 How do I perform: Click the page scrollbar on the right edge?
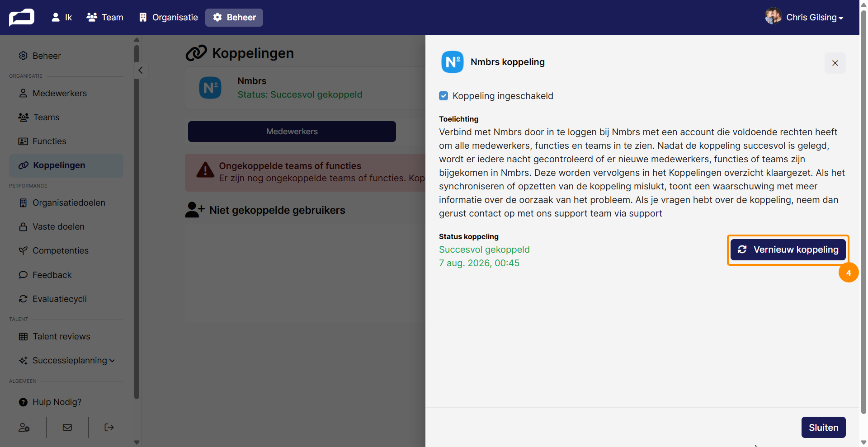(863, 212)
